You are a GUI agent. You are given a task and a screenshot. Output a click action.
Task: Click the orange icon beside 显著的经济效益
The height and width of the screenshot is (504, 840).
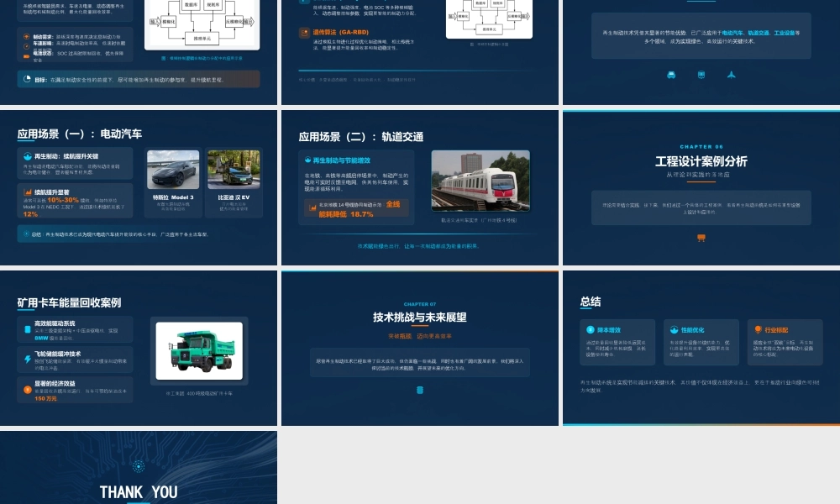tap(28, 390)
